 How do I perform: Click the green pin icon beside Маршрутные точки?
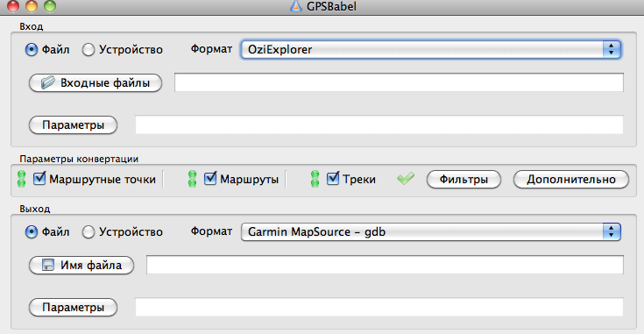21,179
